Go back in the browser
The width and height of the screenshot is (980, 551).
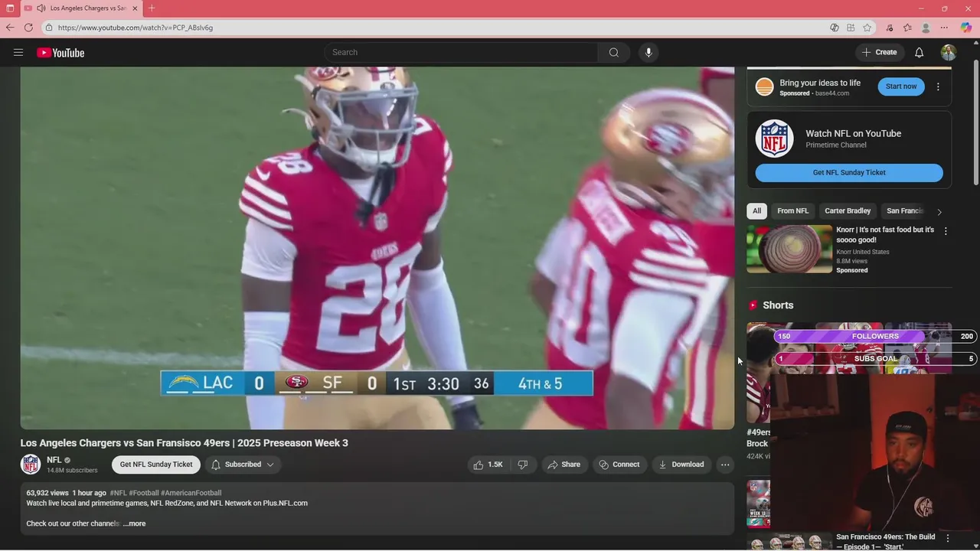tap(10, 28)
